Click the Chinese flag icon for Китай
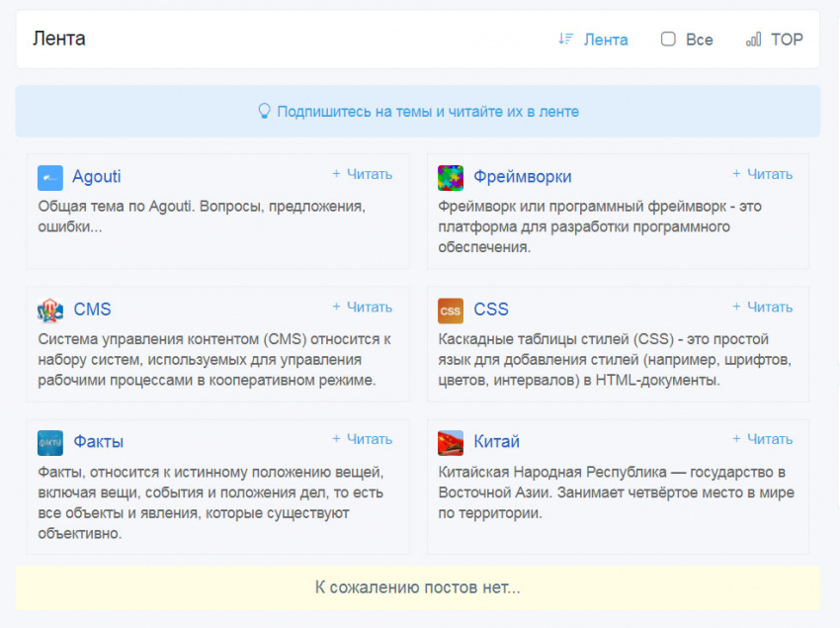 pyautogui.click(x=451, y=441)
